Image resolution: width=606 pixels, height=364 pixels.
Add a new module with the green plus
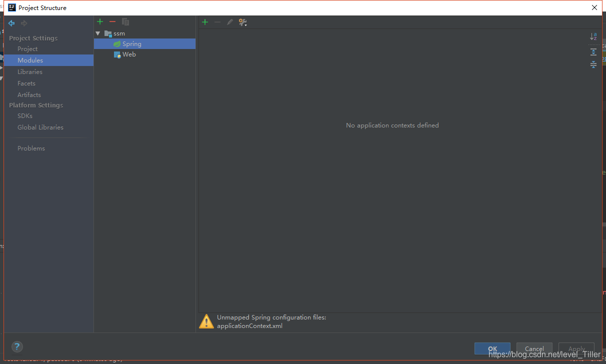pos(100,21)
